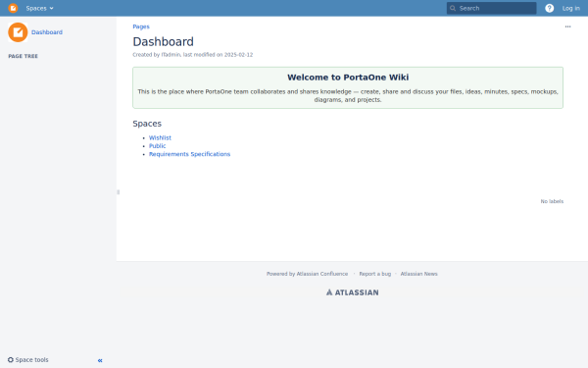Open the Wishlist space link
588x368 pixels.
160,137
